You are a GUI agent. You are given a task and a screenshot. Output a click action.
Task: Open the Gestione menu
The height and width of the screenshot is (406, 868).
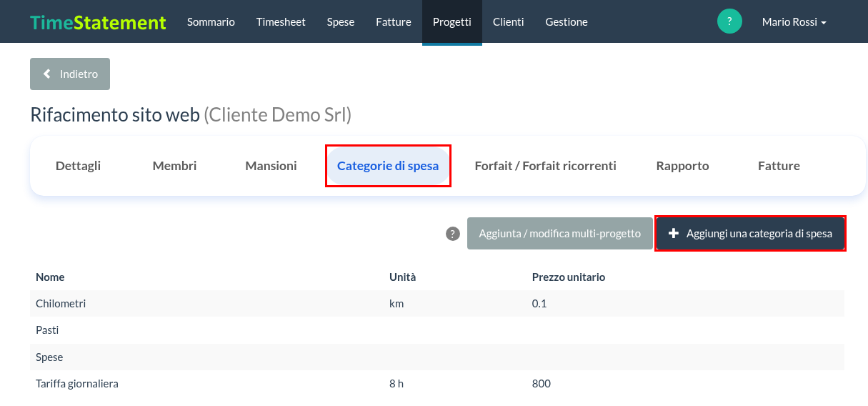point(567,22)
